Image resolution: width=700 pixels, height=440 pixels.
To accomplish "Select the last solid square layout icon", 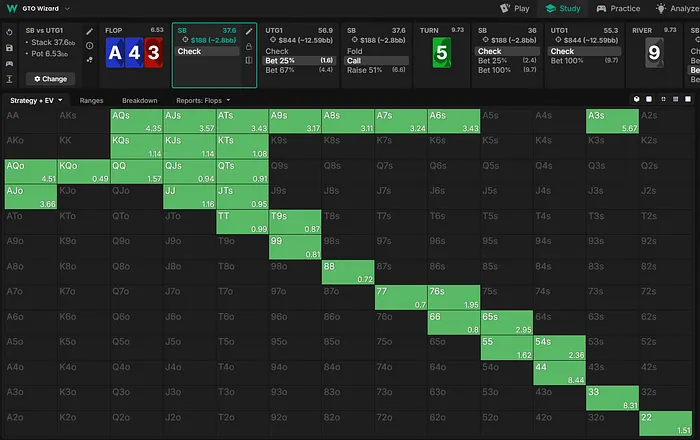I will coord(688,99).
